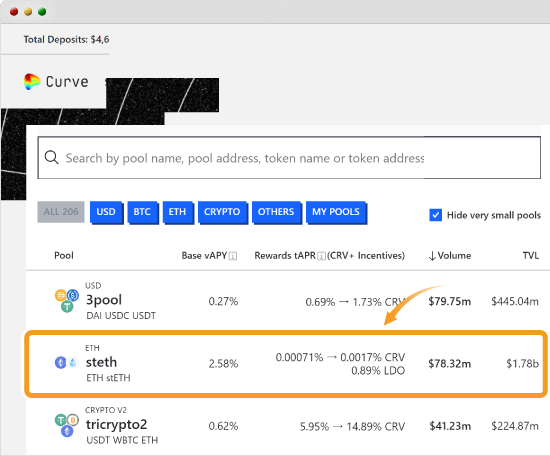The width and height of the screenshot is (550, 456).
Task: Click the 3pool token icons
Action: click(x=67, y=301)
